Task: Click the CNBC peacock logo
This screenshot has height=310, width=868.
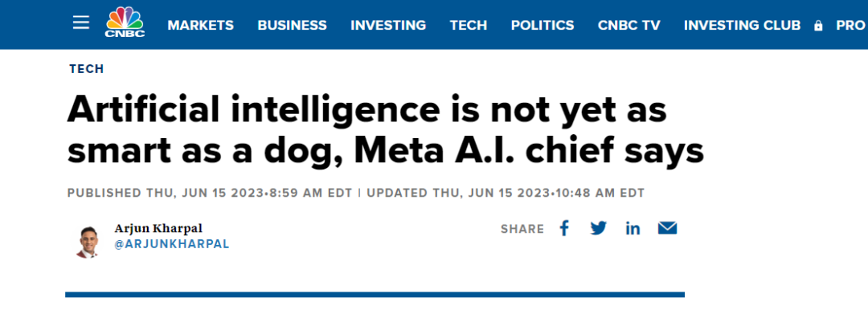Action: (x=125, y=22)
